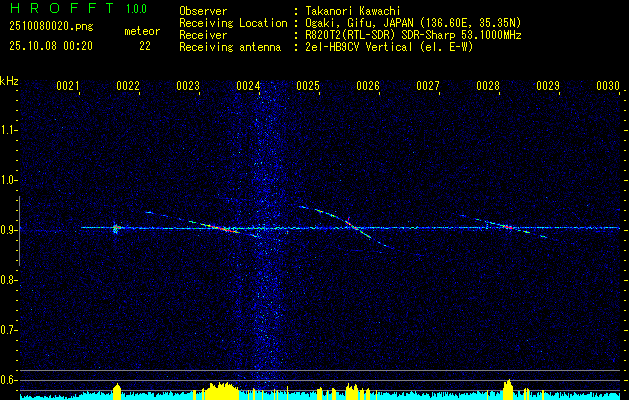Click the bright echo burst near 0022
The width and height of the screenshot is (629, 400).
tap(116, 229)
